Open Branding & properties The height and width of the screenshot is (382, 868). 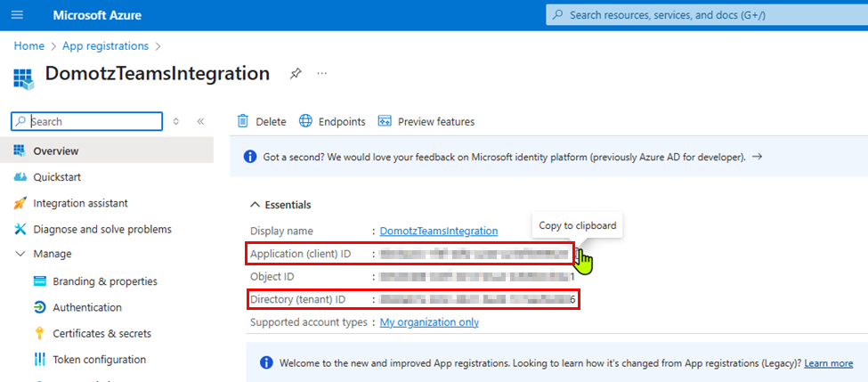point(107,281)
